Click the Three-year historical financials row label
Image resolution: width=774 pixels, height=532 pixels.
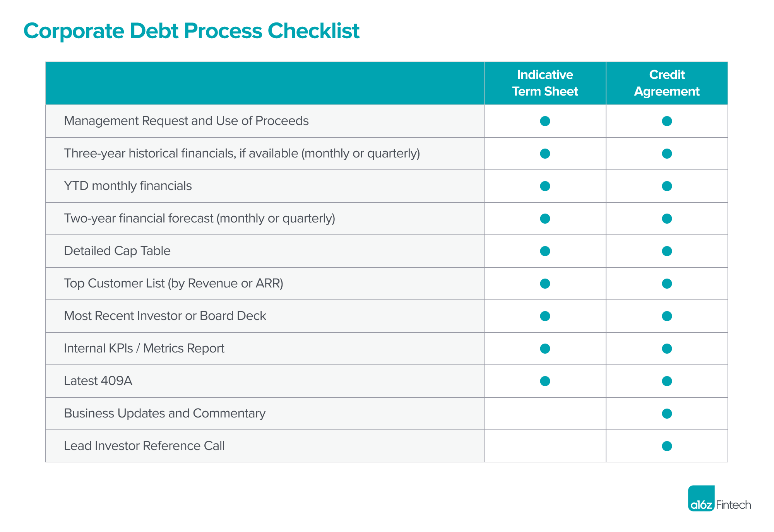242,154
